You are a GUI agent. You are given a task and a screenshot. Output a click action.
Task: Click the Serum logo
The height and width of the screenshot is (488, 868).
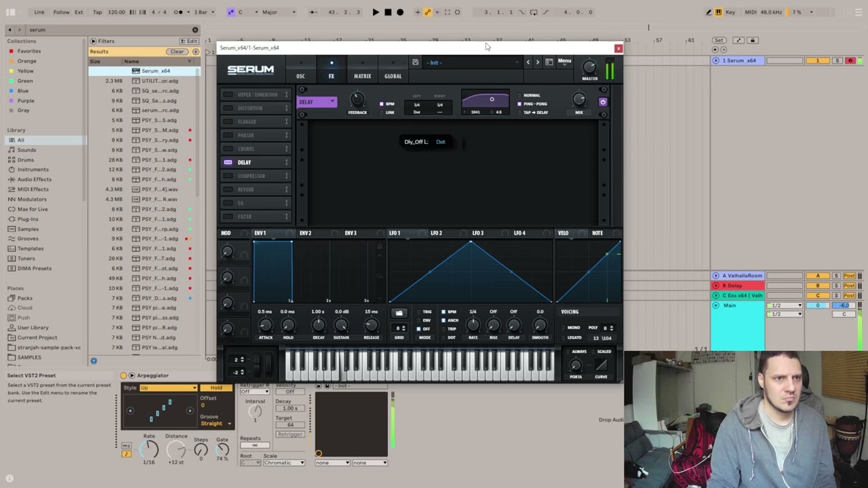pyautogui.click(x=250, y=70)
